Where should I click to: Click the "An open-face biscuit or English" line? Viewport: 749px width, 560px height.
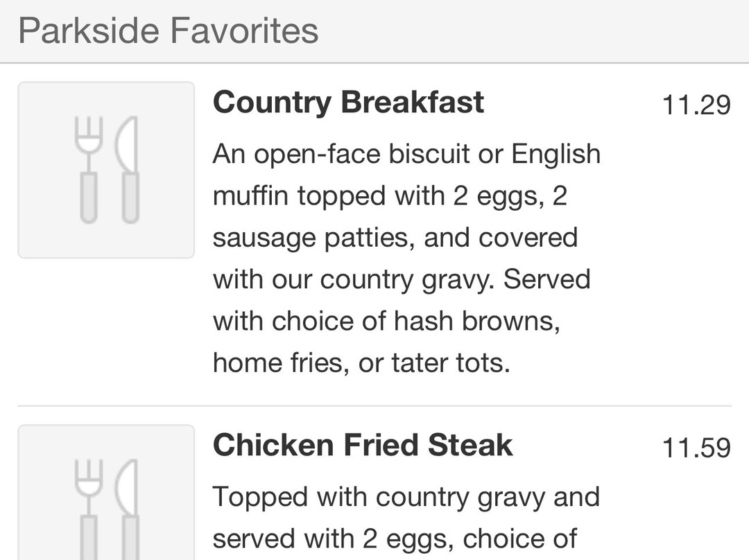406,154
